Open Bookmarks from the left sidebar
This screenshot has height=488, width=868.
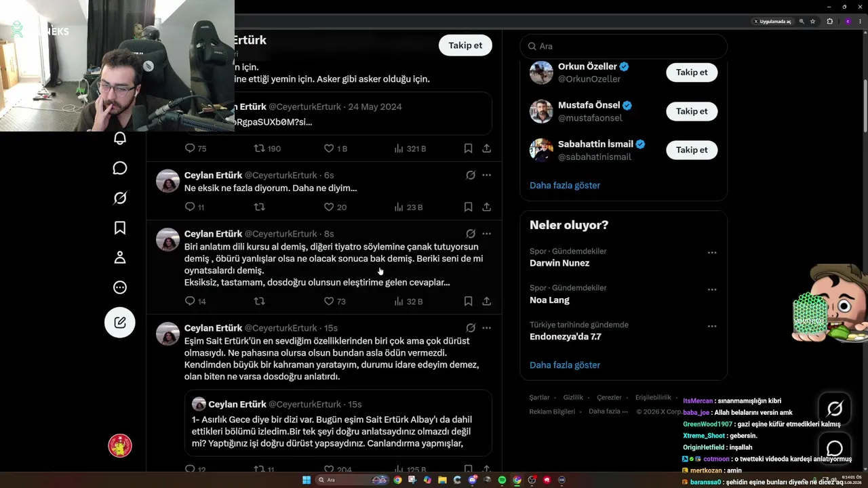(120, 228)
